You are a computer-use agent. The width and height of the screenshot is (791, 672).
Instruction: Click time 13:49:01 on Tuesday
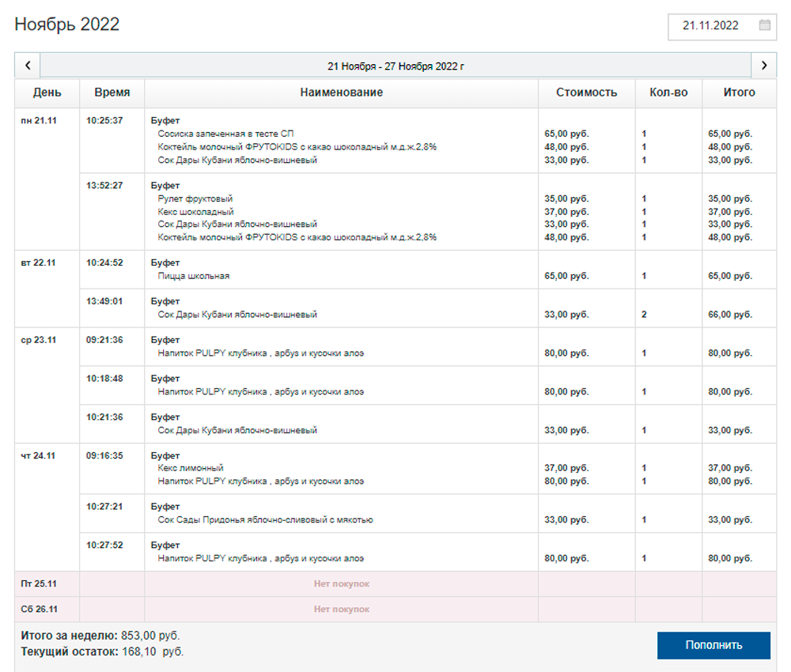[104, 301]
